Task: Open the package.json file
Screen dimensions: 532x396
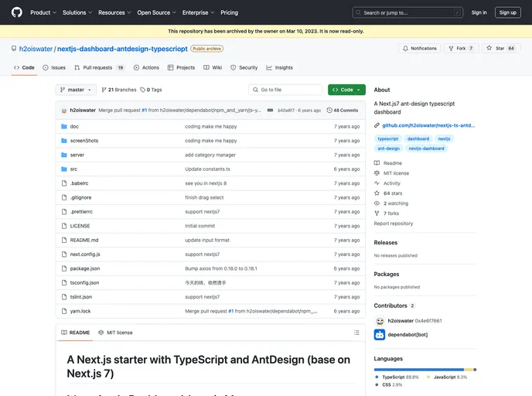Action: point(85,268)
